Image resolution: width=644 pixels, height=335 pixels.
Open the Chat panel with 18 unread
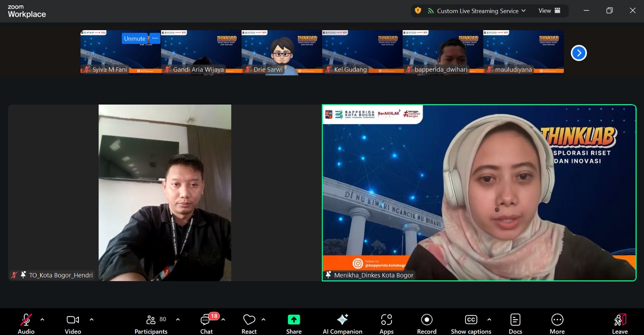click(206, 320)
